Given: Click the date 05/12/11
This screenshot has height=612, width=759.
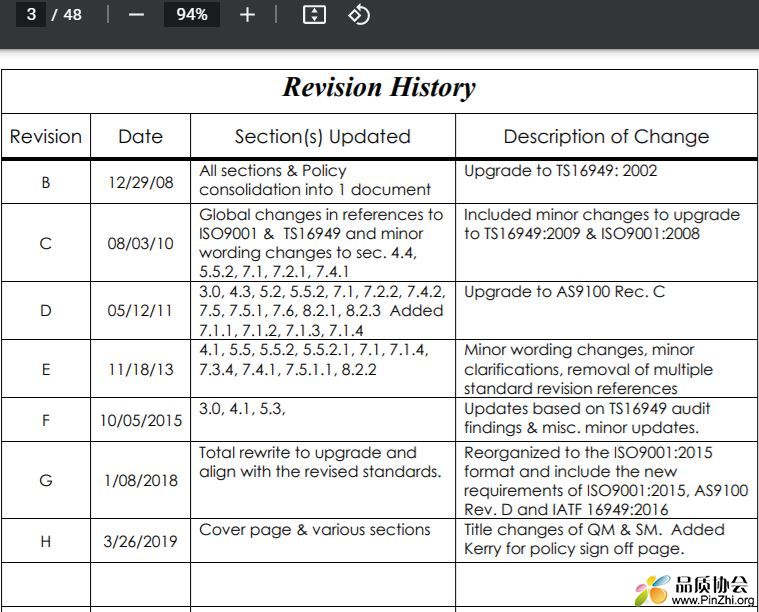Looking at the screenshot, I should pyautogui.click(x=139, y=310).
